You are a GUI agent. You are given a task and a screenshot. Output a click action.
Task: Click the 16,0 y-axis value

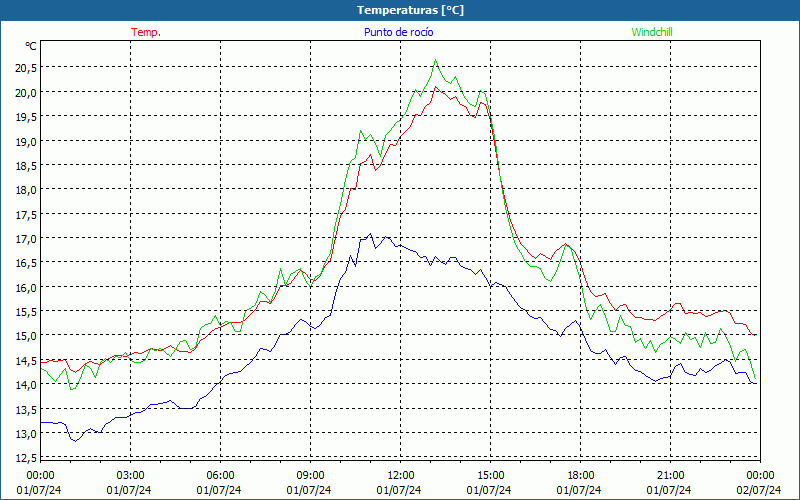(x=24, y=288)
